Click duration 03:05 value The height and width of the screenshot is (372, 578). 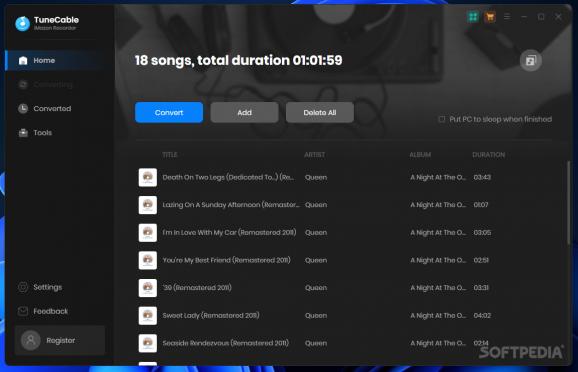tap(482, 233)
